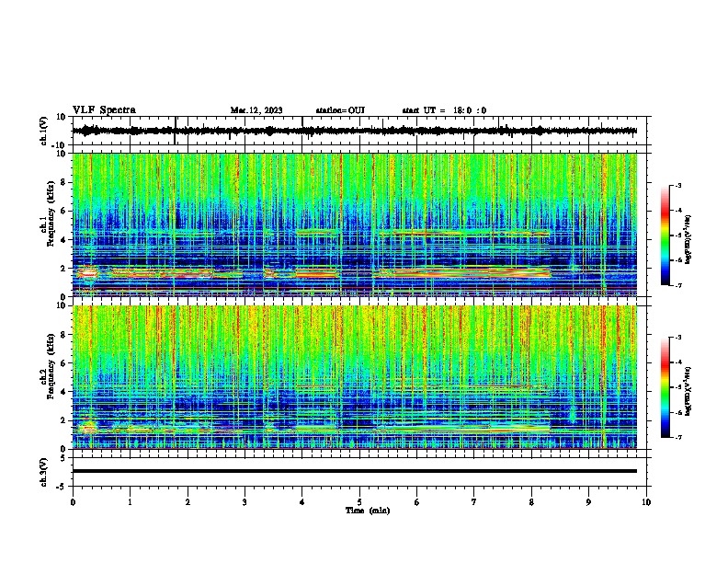
Task: Click the "VLF Spectra" plot title
Action: click(104, 110)
